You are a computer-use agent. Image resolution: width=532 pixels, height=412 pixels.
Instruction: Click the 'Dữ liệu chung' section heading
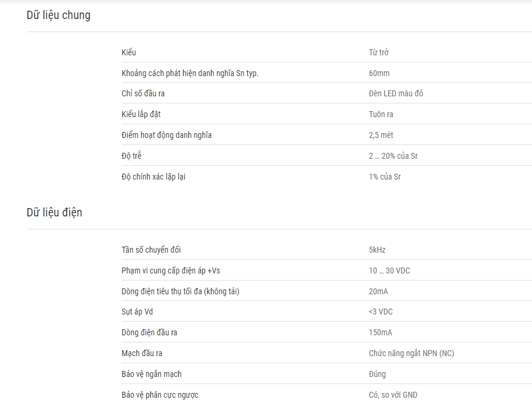click(x=58, y=15)
